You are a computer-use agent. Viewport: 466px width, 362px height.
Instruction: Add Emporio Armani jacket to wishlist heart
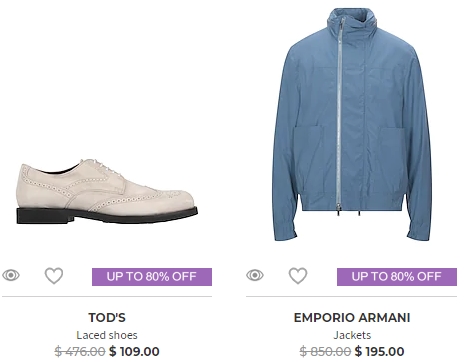coord(298,276)
